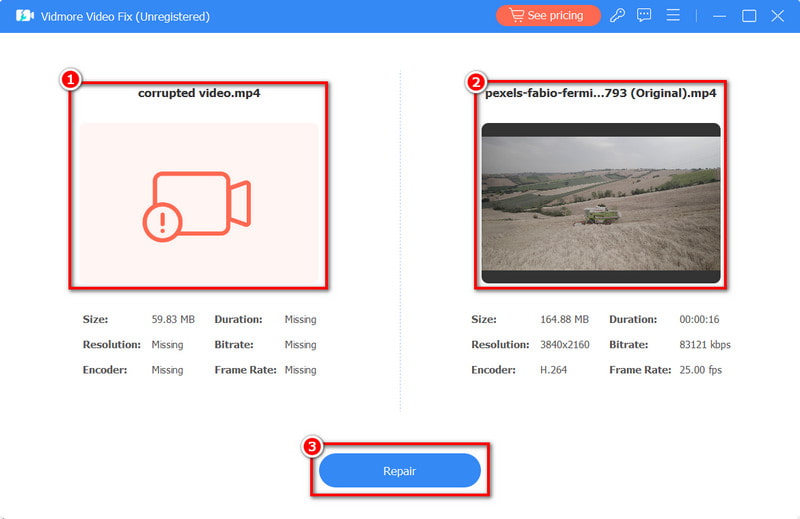Open registration via the key icon

(619, 16)
